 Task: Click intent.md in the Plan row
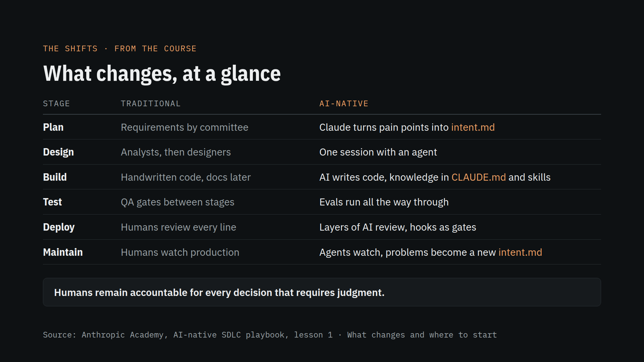[473, 127]
